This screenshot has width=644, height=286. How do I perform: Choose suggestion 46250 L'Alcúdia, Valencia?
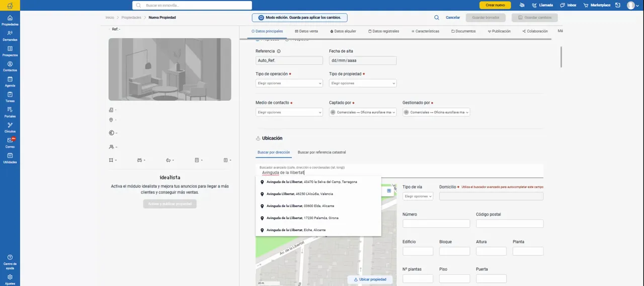(318, 194)
